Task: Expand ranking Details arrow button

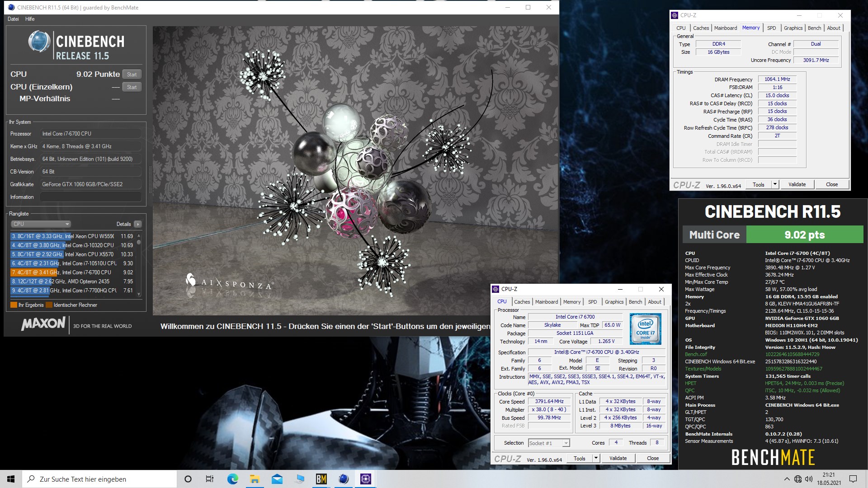Action: (x=138, y=224)
